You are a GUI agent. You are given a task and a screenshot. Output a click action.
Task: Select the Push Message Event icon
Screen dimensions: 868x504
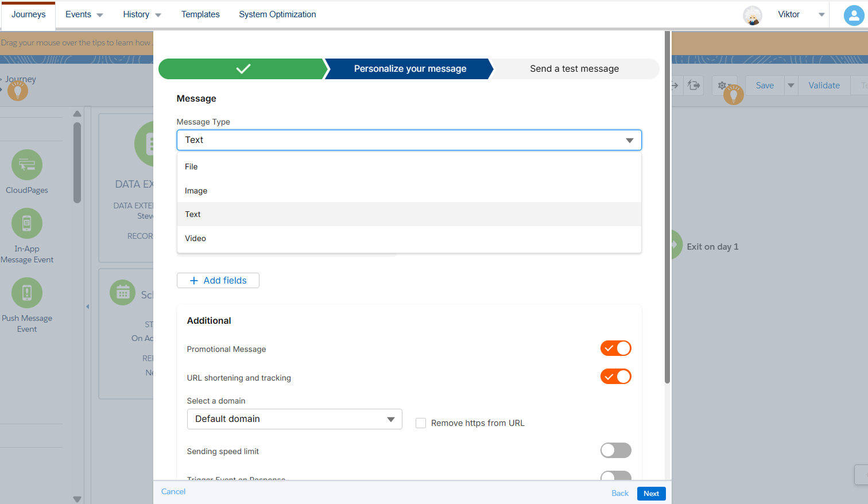click(x=26, y=293)
